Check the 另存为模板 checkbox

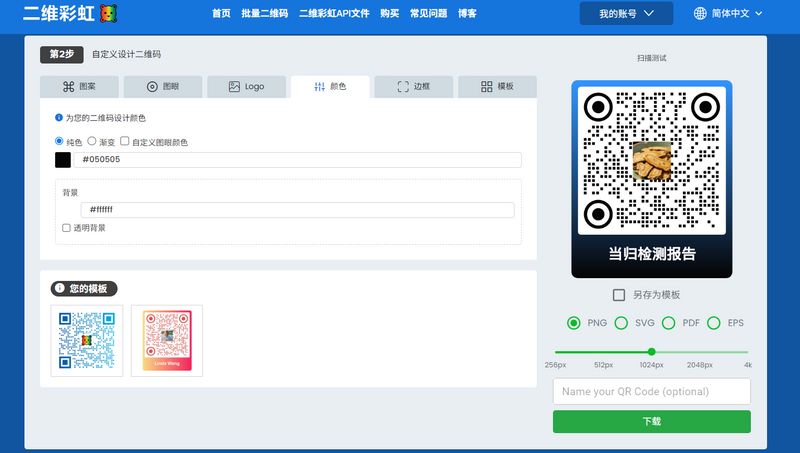click(619, 295)
